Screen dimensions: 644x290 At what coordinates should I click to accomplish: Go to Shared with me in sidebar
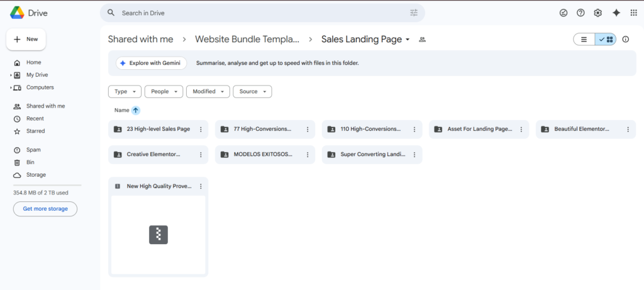(45, 106)
